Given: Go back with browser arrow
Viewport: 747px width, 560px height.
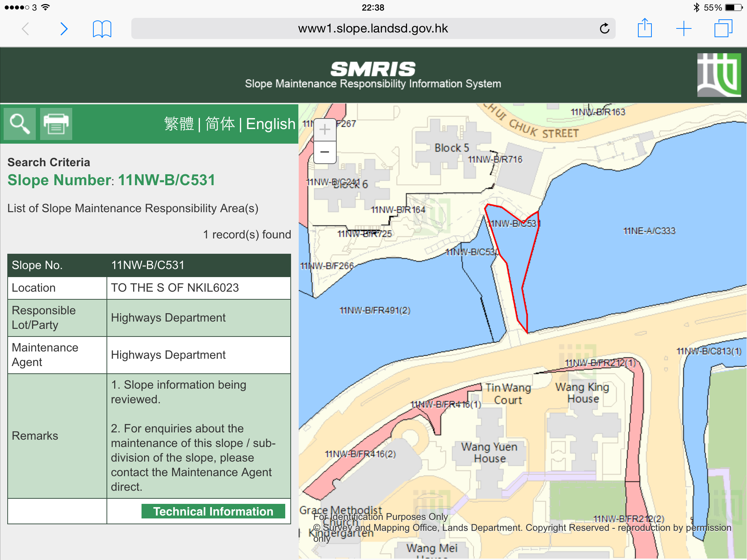Looking at the screenshot, I should [25, 28].
